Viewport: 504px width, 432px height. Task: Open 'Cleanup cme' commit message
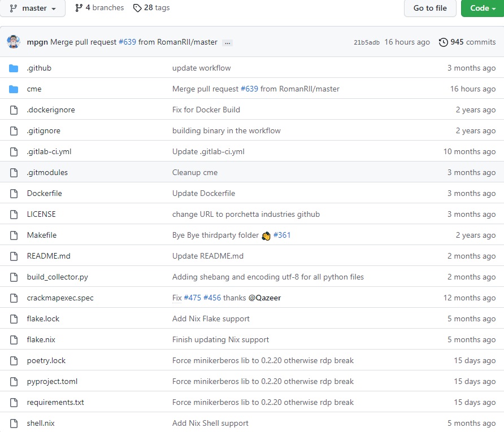(x=195, y=172)
